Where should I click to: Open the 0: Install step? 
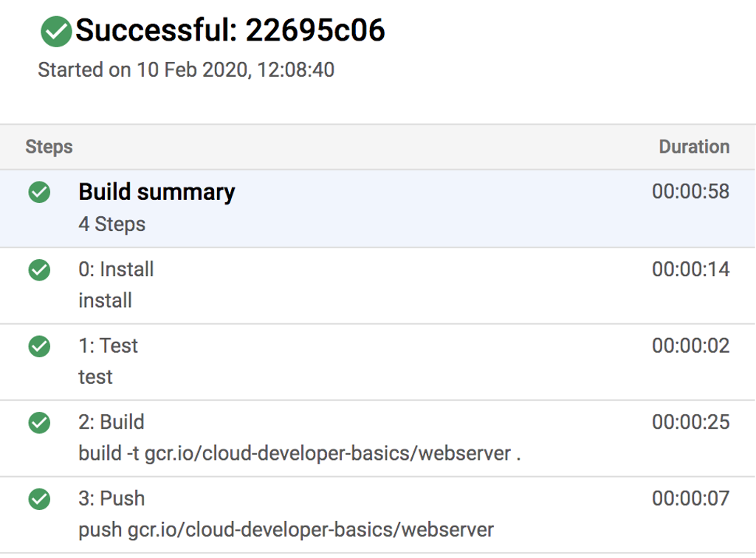[x=116, y=269]
